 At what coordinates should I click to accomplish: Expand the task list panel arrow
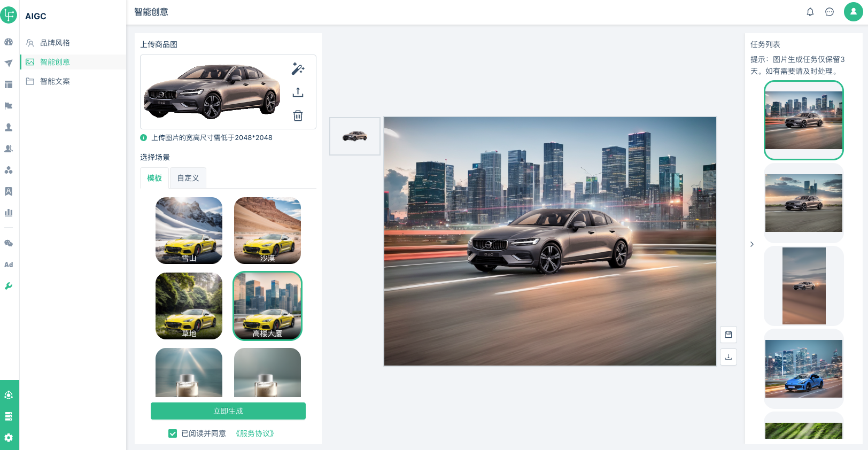(751, 244)
